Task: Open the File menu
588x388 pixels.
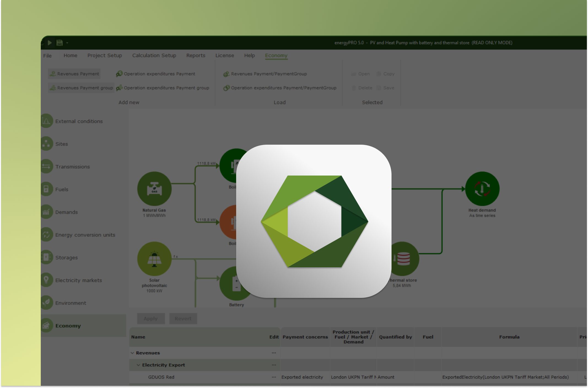Action: pyautogui.click(x=47, y=56)
